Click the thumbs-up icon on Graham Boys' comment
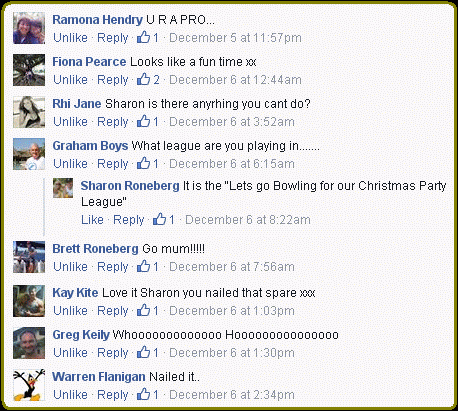458x411 pixels. tap(143, 163)
